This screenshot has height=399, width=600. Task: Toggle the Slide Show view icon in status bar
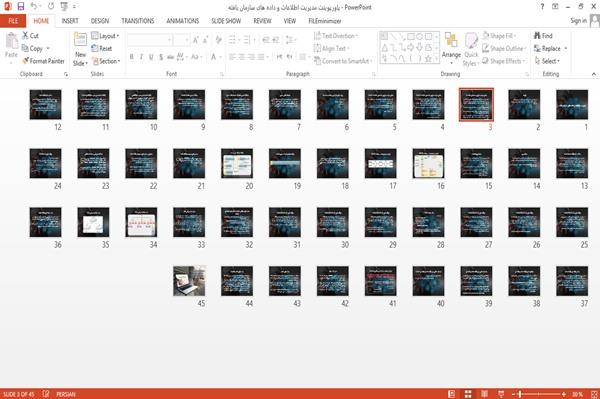tap(501, 394)
